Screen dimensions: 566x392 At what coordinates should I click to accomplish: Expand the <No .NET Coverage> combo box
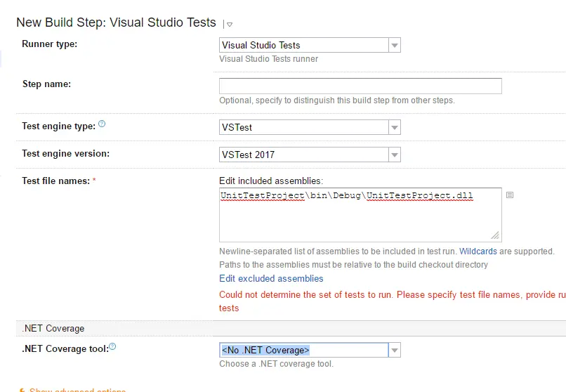click(310, 350)
